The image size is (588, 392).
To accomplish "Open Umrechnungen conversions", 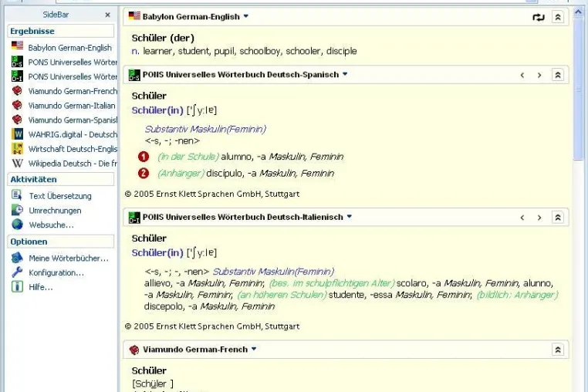I will pos(55,211).
